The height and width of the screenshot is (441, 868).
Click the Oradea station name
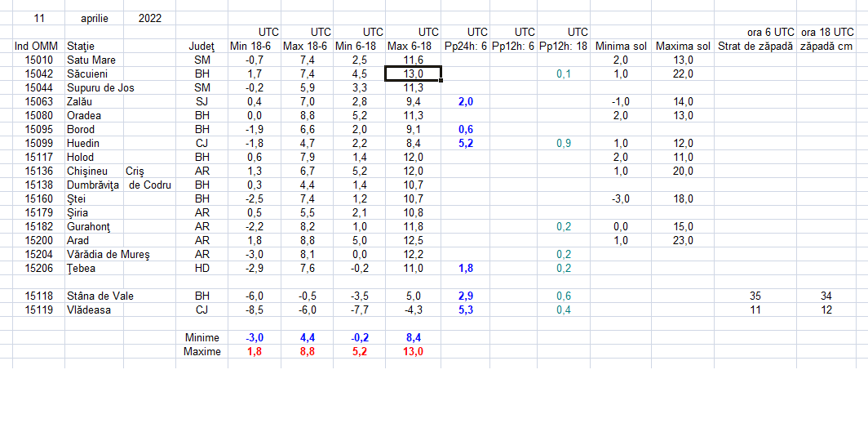coord(84,115)
